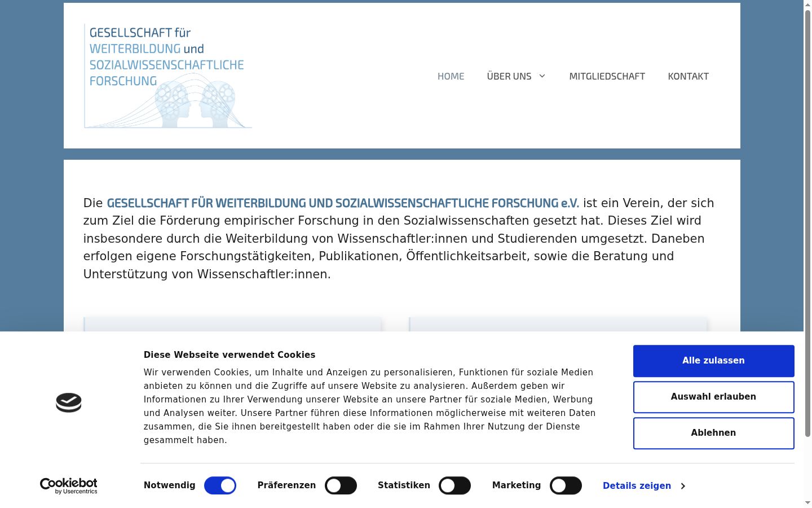The image size is (812, 508).
Task: Go to the HOME menu item
Action: point(451,76)
